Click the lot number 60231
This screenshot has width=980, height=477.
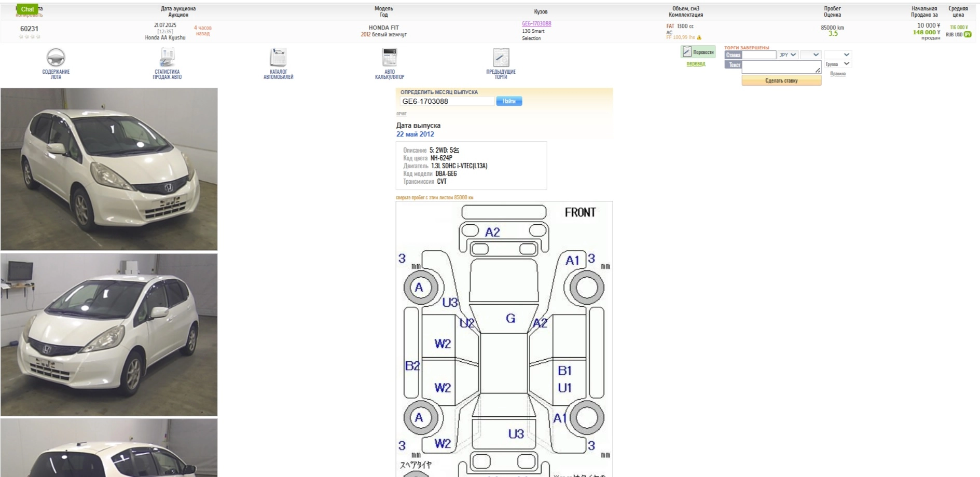point(29,29)
